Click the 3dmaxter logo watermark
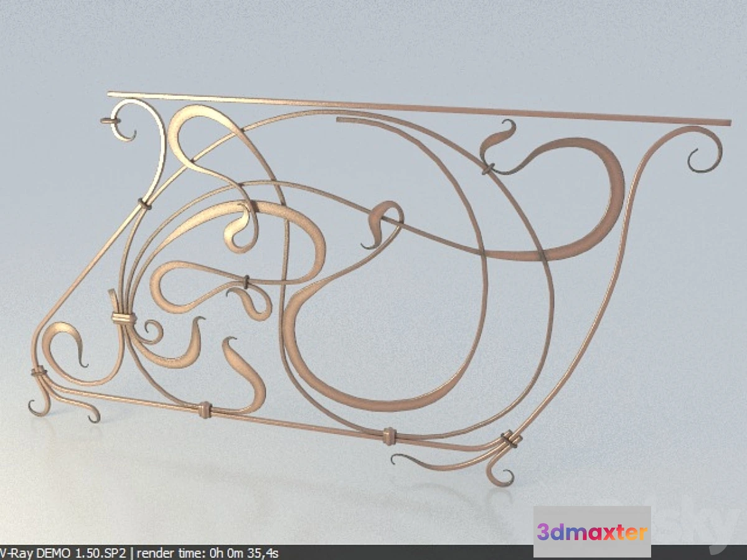Screen dimensions: 747x560 tap(591, 532)
